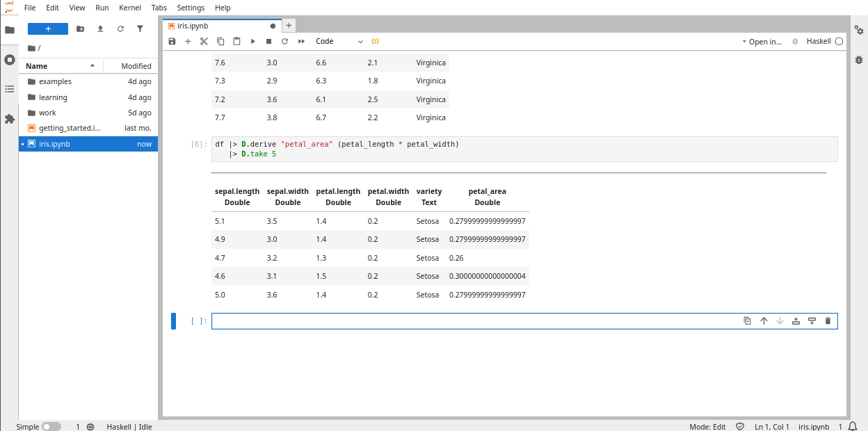Open the Running Terminals and Kernels panel
Screen dimensions: 868x431
pos(10,60)
